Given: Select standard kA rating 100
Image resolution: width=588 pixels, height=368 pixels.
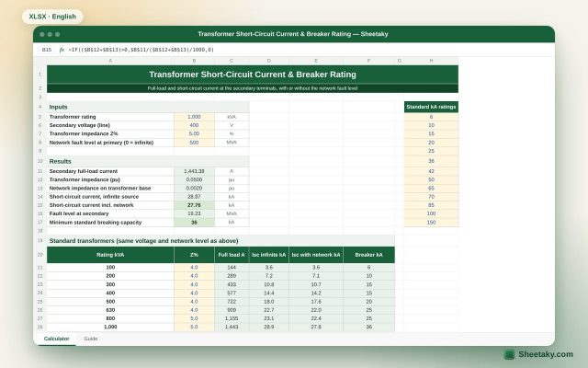Looking at the screenshot, I should [x=431, y=213].
